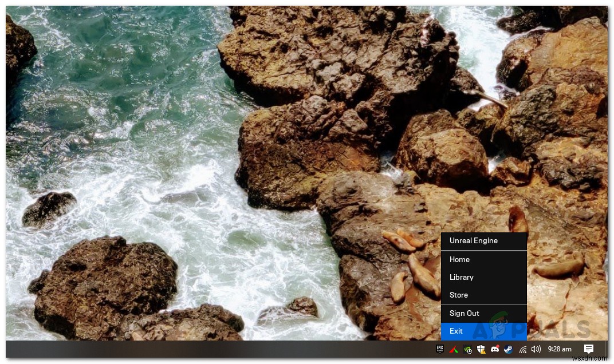Open Store from the Epic tray menu
Viewport: 614px width, 364px height.
point(484,295)
